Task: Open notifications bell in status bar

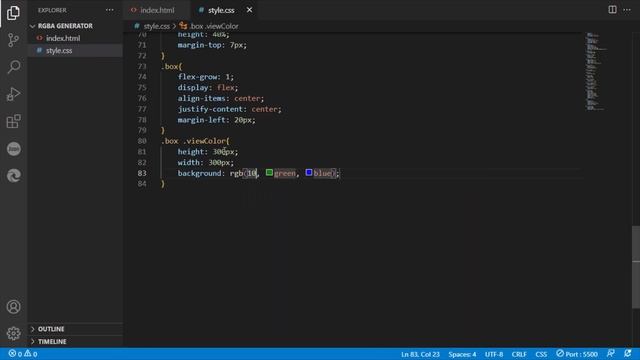Action: coord(628,353)
